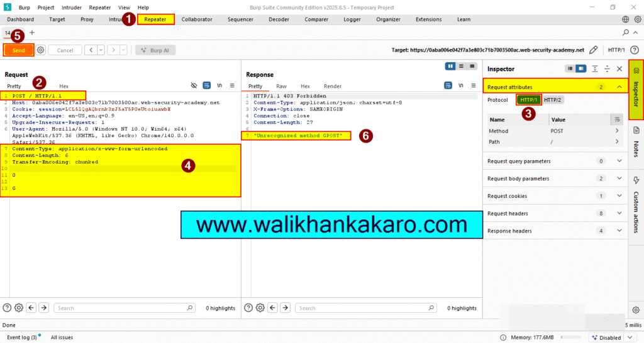
Task: Toggle response show newline characters
Action: 460,85
